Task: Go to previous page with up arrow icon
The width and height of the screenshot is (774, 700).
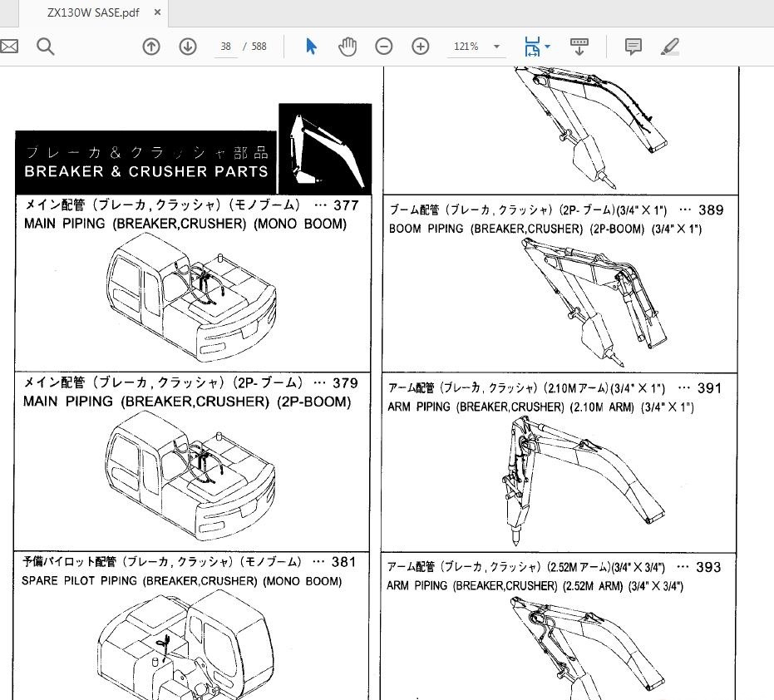Action: pos(150,46)
